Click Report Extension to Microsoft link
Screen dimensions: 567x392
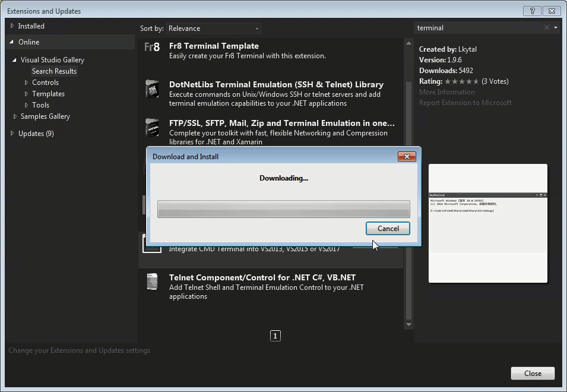coord(465,103)
